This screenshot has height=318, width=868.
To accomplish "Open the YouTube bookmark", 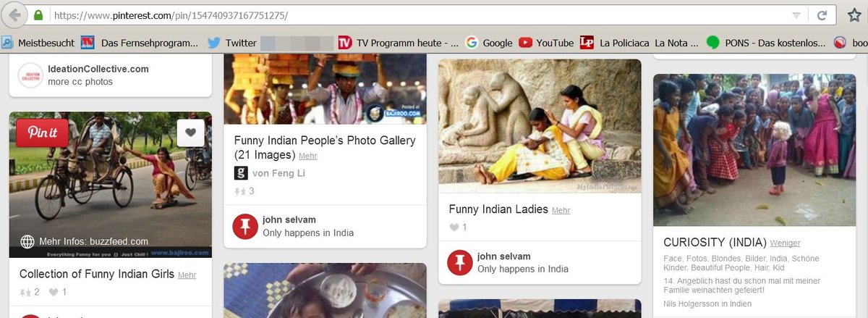I will click(546, 43).
